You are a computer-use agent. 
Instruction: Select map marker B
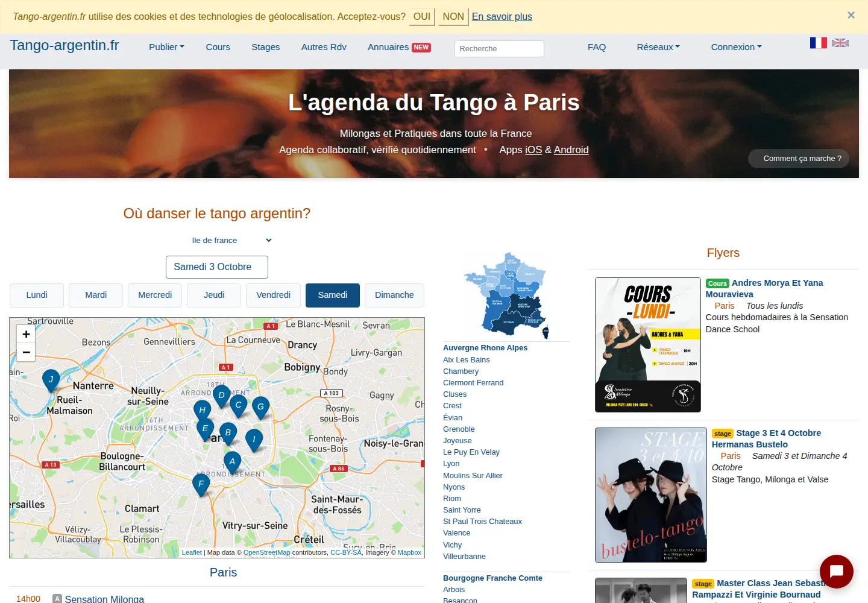(x=228, y=433)
